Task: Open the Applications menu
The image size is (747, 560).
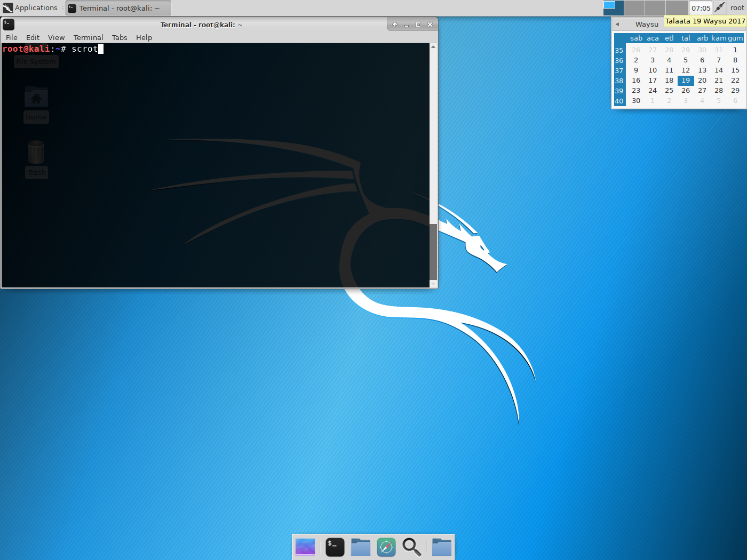Action: pos(30,8)
